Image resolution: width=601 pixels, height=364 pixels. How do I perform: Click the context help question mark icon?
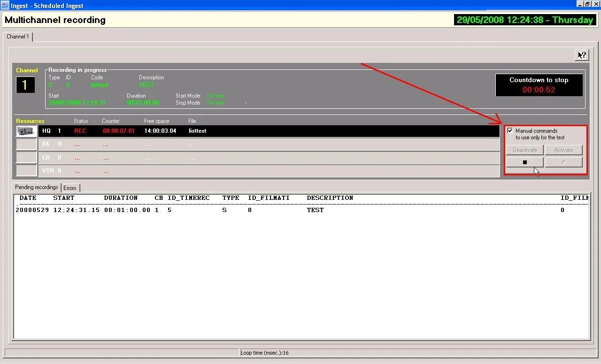pos(582,55)
